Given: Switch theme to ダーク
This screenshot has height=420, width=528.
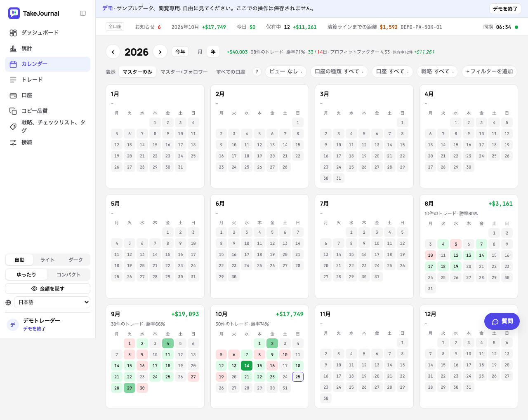Looking at the screenshot, I should pyautogui.click(x=75, y=260).
